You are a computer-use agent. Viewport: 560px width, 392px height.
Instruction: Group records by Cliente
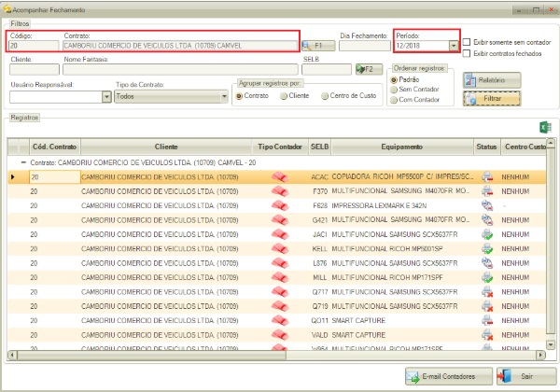(x=284, y=96)
